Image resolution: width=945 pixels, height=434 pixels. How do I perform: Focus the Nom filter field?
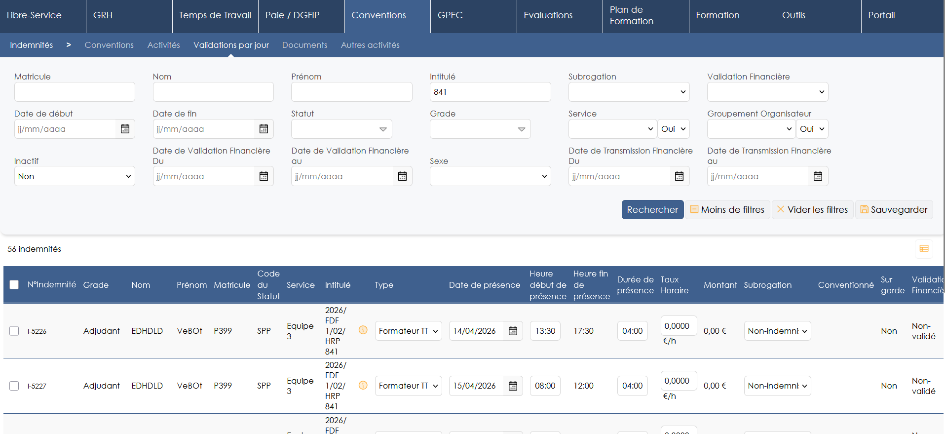pos(213,92)
